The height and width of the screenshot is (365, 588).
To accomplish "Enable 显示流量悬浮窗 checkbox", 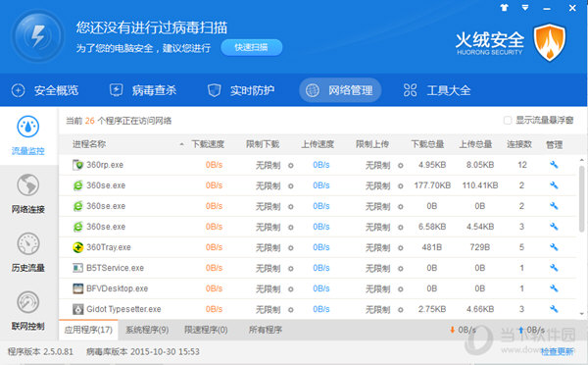I will tap(508, 120).
